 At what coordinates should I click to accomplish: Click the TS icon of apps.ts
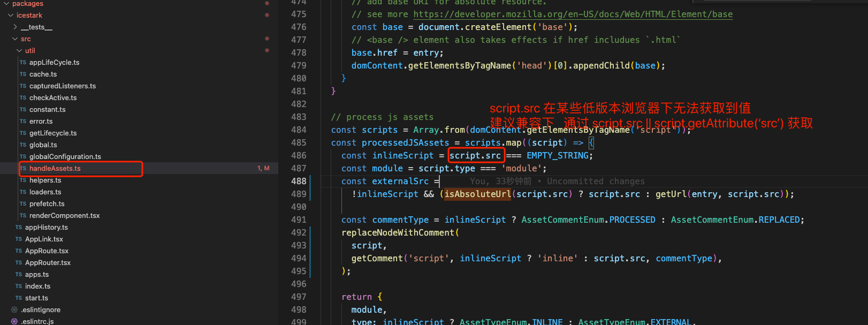click(19, 274)
